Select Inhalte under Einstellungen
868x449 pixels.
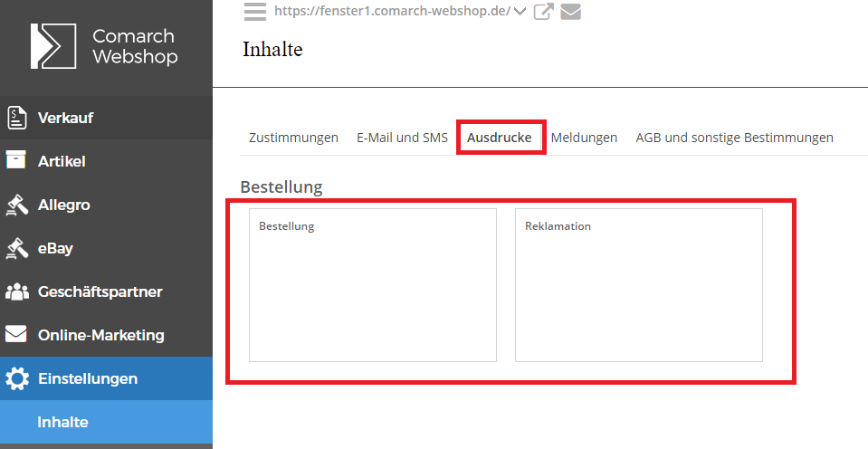coord(62,423)
